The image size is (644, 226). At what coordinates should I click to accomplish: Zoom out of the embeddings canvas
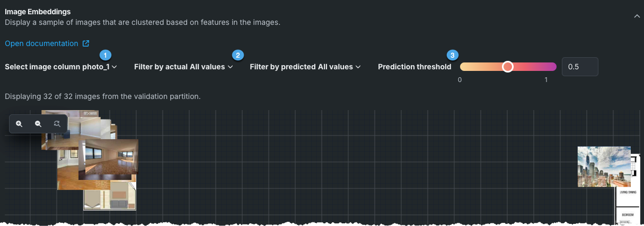click(x=38, y=124)
